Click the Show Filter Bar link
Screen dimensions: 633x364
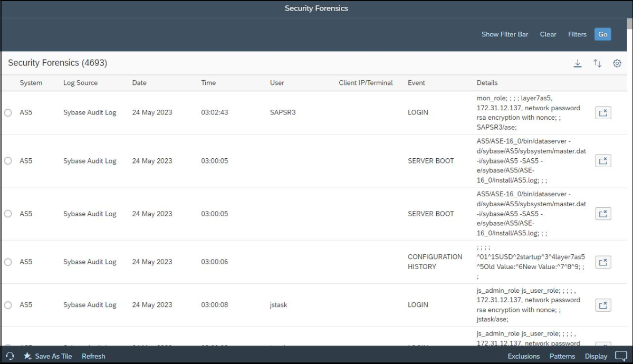click(x=505, y=34)
